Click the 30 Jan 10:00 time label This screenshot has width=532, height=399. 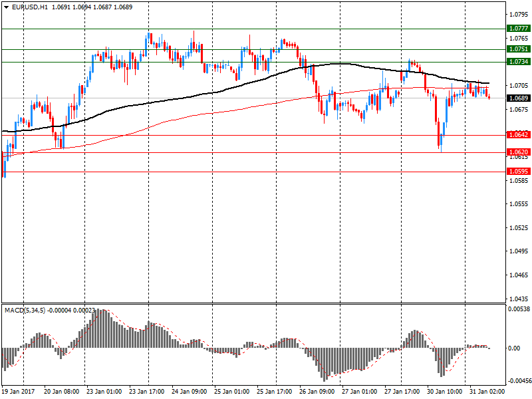444,391
